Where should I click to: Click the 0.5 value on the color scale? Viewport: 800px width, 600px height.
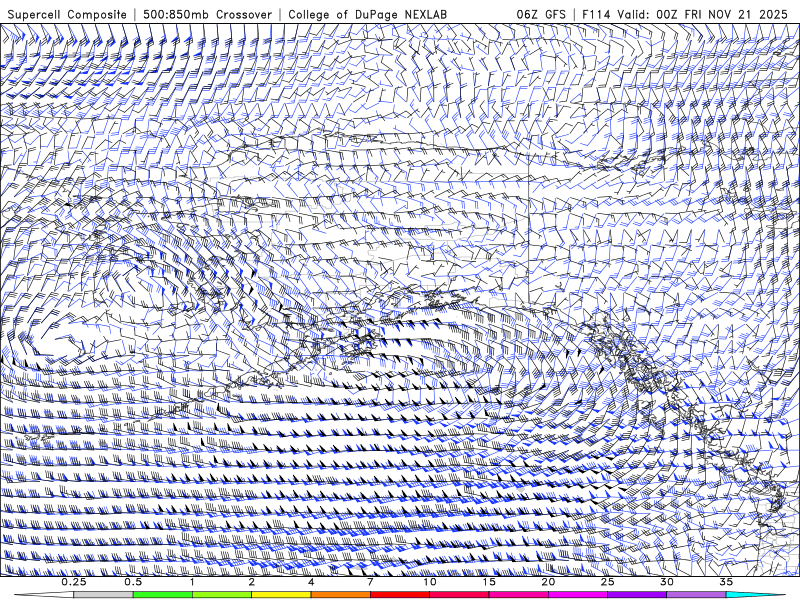[133, 582]
